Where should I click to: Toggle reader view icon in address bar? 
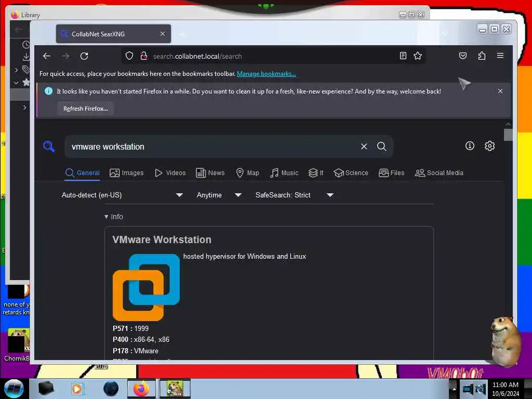[403, 56]
